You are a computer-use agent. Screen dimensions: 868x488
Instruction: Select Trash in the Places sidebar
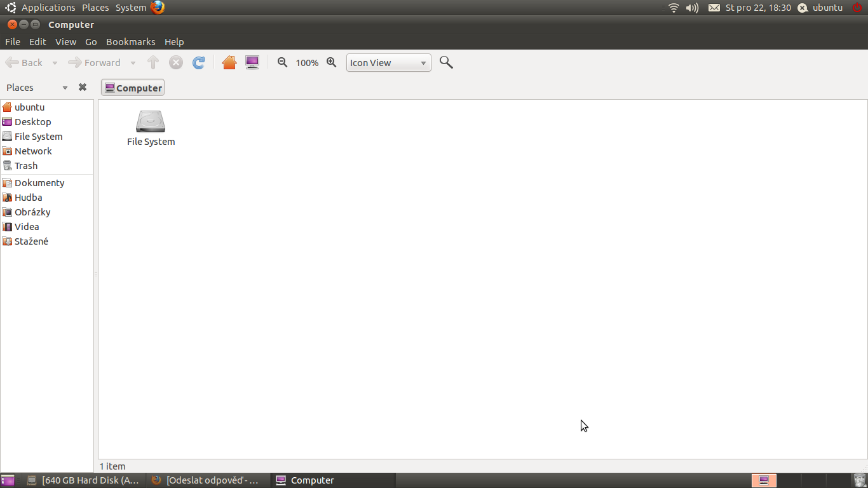pyautogui.click(x=26, y=166)
